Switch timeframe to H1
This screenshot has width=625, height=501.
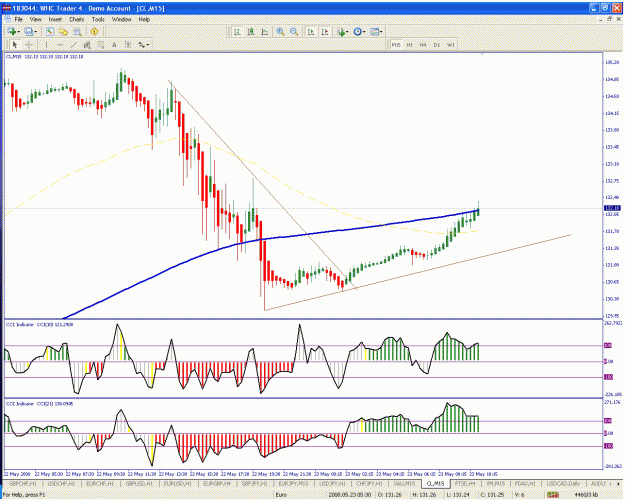[x=409, y=45]
